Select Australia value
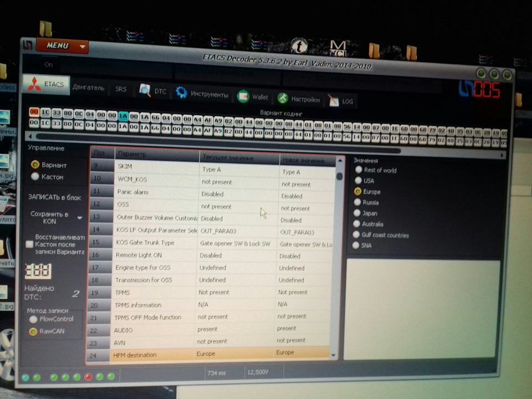Image resolution: width=532 pixels, height=399 pixels. point(356,223)
